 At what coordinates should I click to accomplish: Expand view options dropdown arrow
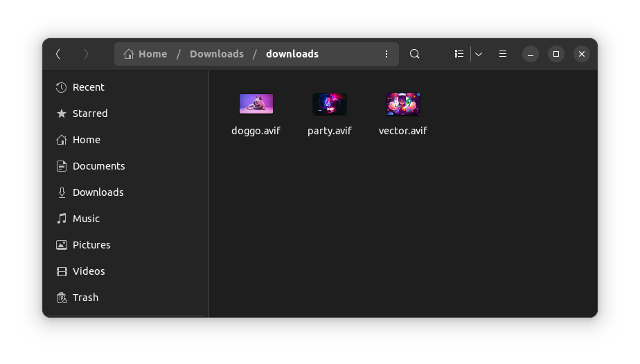479,54
